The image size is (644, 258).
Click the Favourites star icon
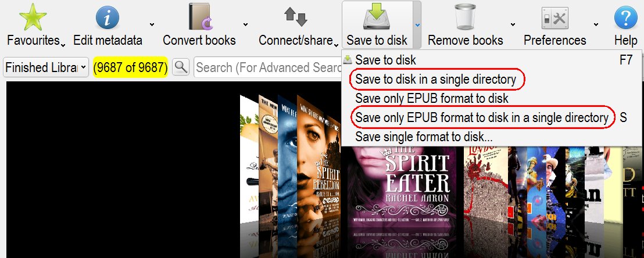coord(33,17)
